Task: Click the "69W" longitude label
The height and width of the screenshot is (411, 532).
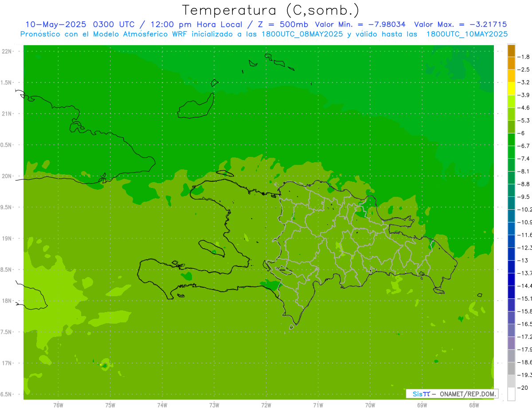Action: pos(422,405)
